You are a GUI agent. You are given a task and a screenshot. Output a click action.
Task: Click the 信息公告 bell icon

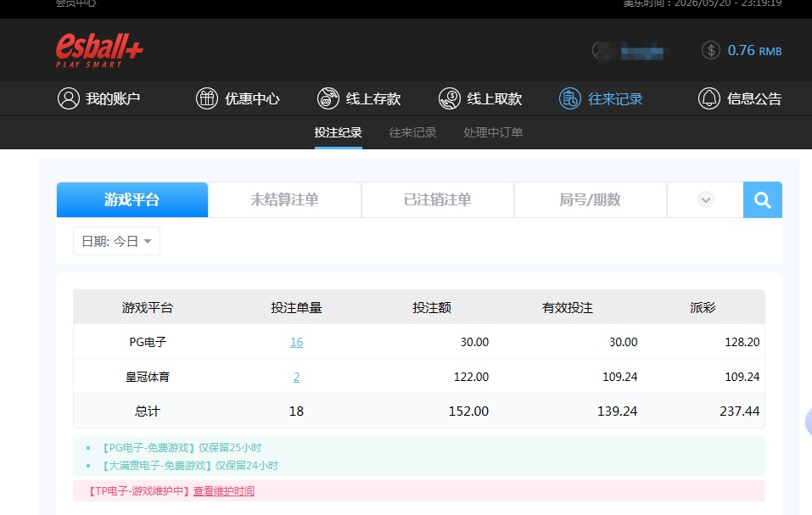pos(709,98)
